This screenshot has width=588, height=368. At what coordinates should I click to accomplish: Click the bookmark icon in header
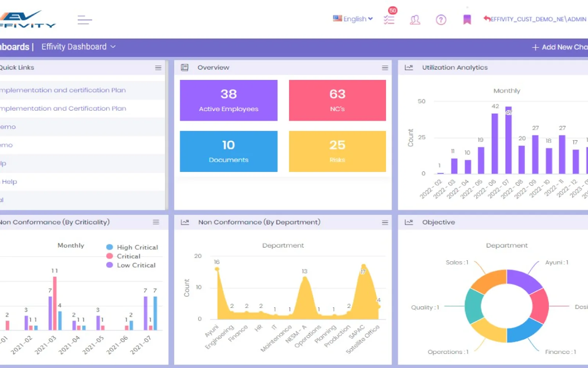467,20
